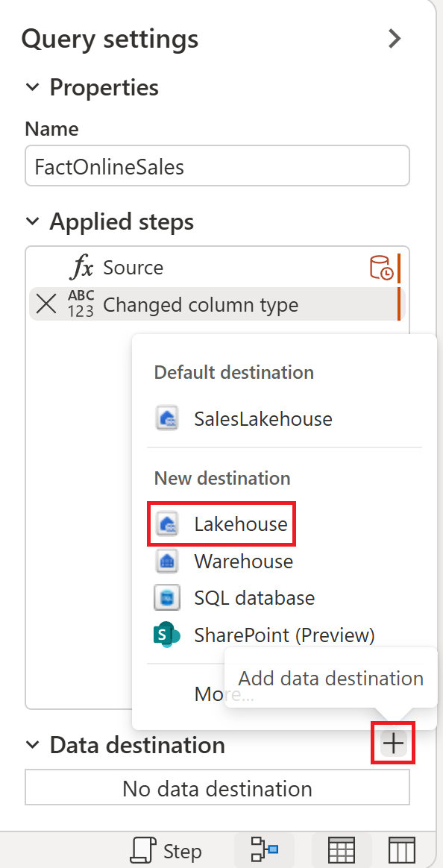
Task: Choose the SharePoint destination icon
Action: pyautogui.click(x=167, y=635)
